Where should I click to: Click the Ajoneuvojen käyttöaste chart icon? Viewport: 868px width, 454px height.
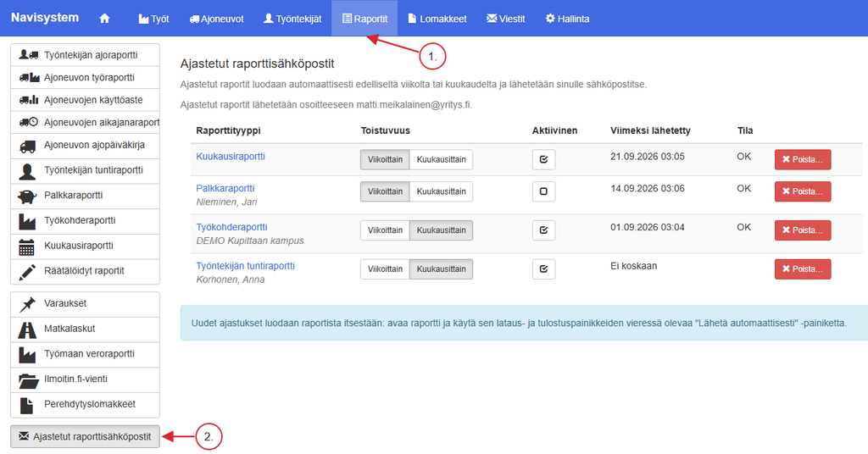29,100
